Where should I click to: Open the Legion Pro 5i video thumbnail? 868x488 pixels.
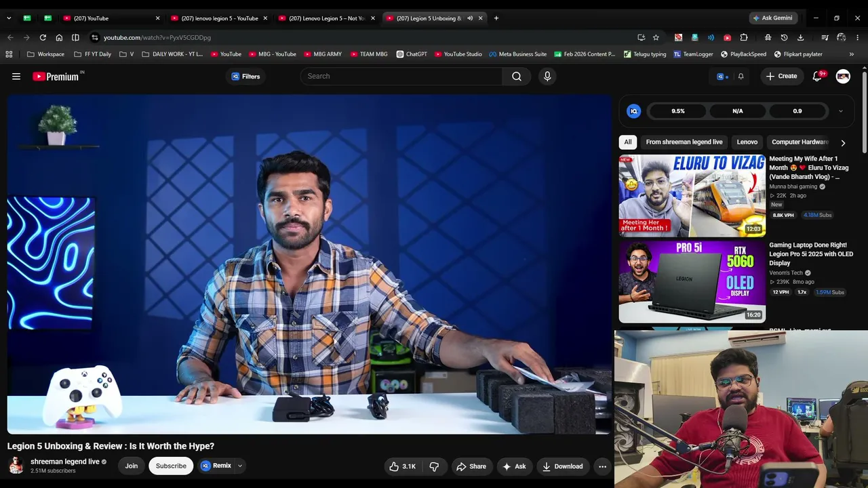692,282
